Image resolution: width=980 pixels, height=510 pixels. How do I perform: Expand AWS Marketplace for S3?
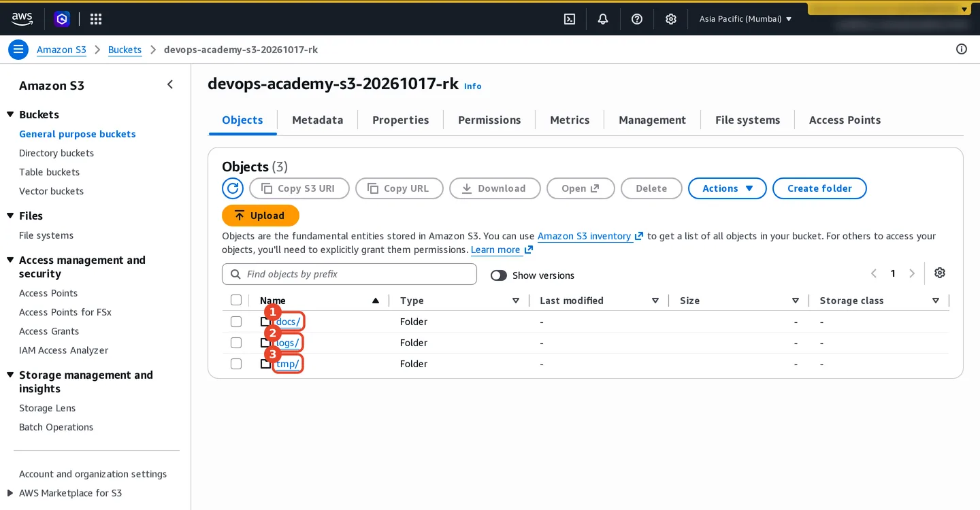pyautogui.click(x=10, y=493)
